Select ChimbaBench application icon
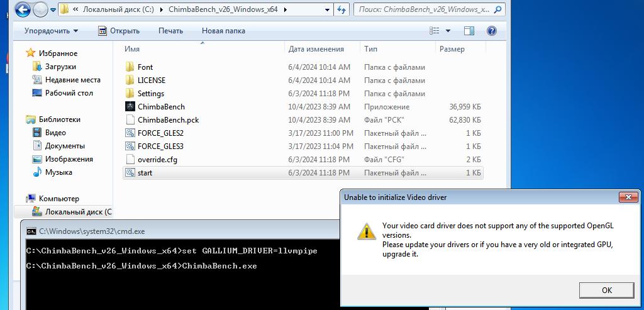 click(x=130, y=106)
